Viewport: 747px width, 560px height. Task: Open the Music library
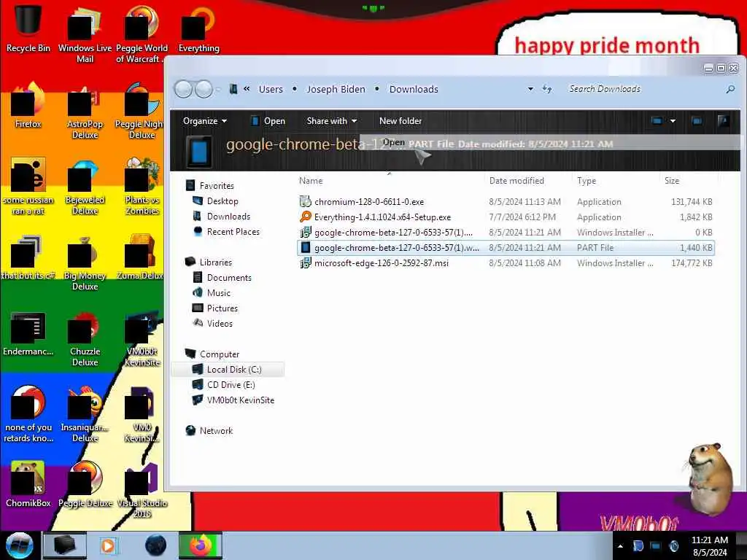coord(212,292)
